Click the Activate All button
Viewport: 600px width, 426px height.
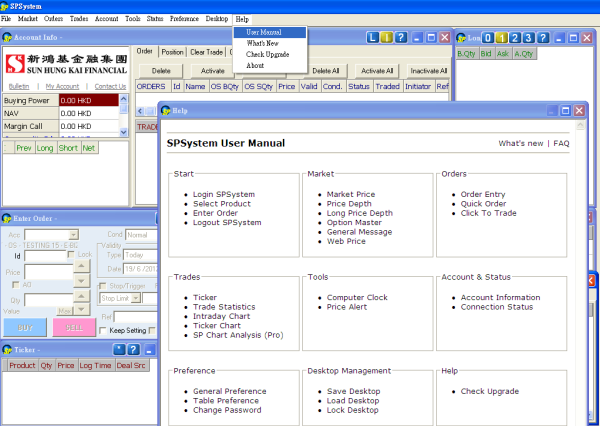(377, 71)
